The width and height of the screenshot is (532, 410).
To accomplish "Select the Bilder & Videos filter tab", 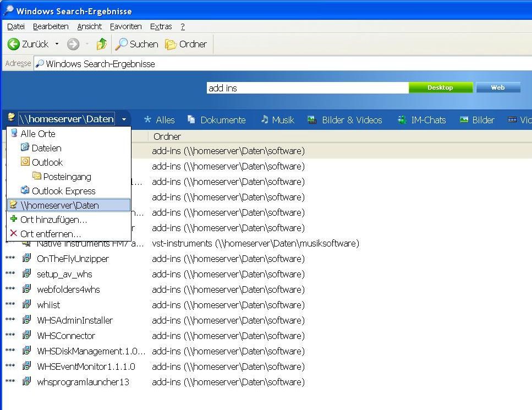I will coord(345,120).
